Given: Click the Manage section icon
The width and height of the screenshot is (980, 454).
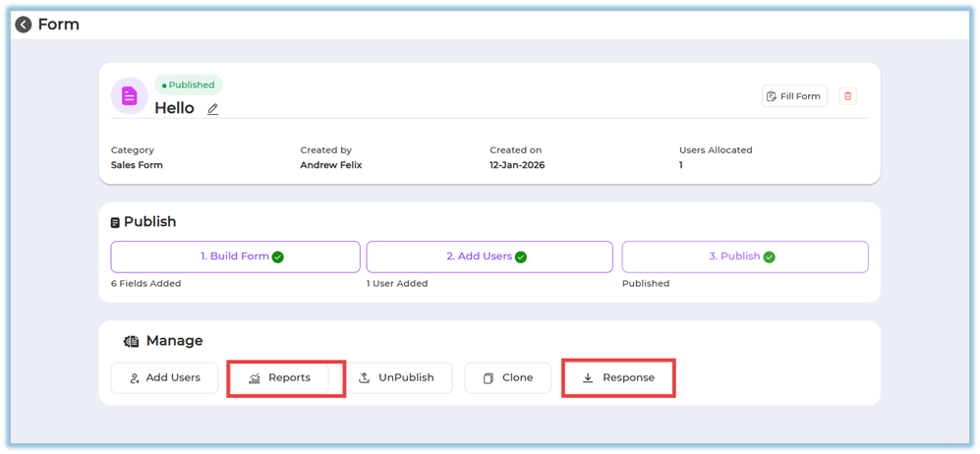Looking at the screenshot, I should 132,341.
